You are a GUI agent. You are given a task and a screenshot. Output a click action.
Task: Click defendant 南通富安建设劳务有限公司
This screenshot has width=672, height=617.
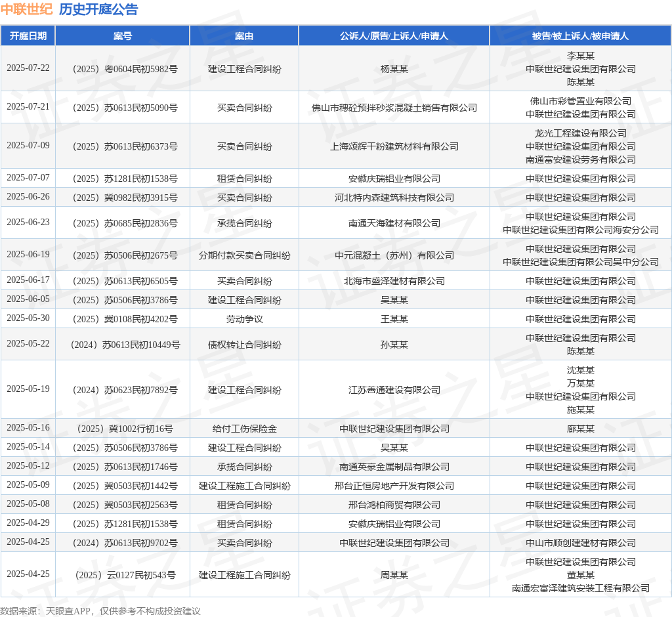[x=581, y=160]
